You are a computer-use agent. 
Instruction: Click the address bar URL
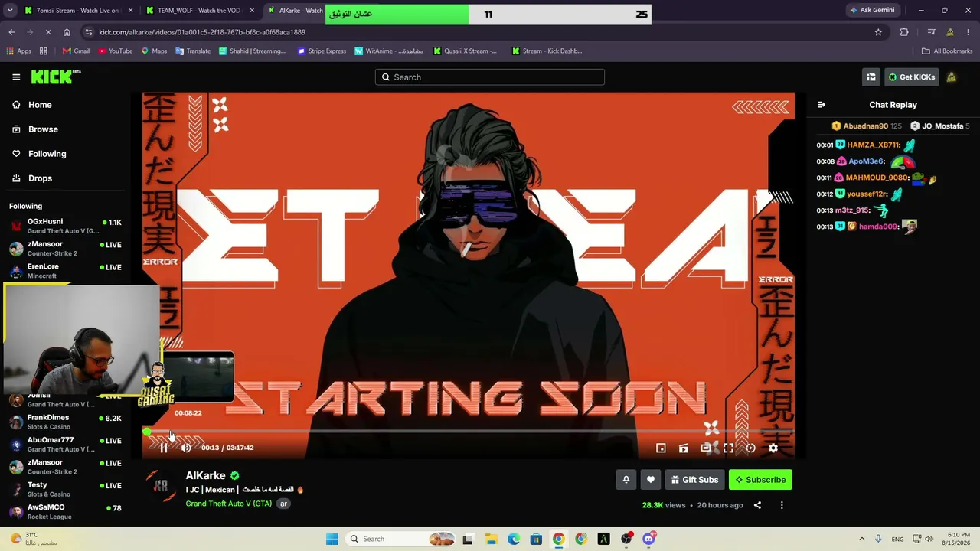202,32
